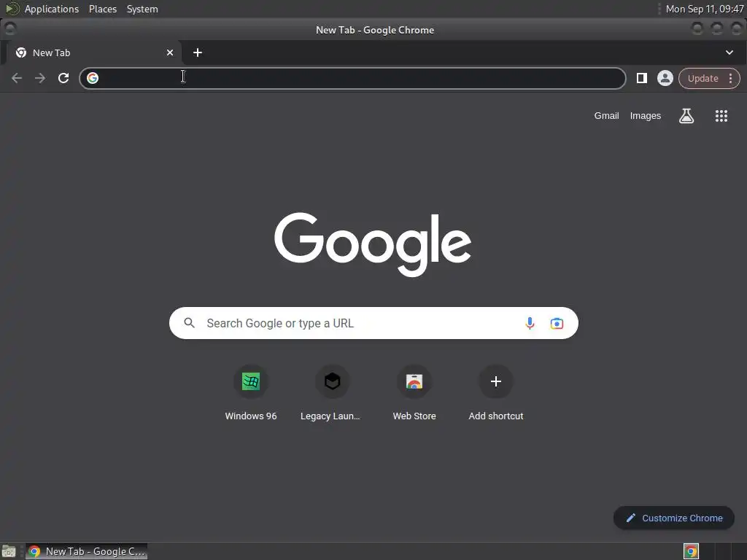Screen dimensions: 747x560
Task: Open the System menu
Action: click(142, 9)
